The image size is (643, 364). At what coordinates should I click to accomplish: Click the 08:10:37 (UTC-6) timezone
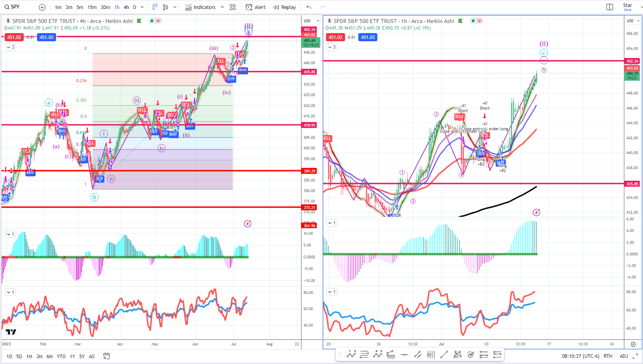tap(580, 356)
